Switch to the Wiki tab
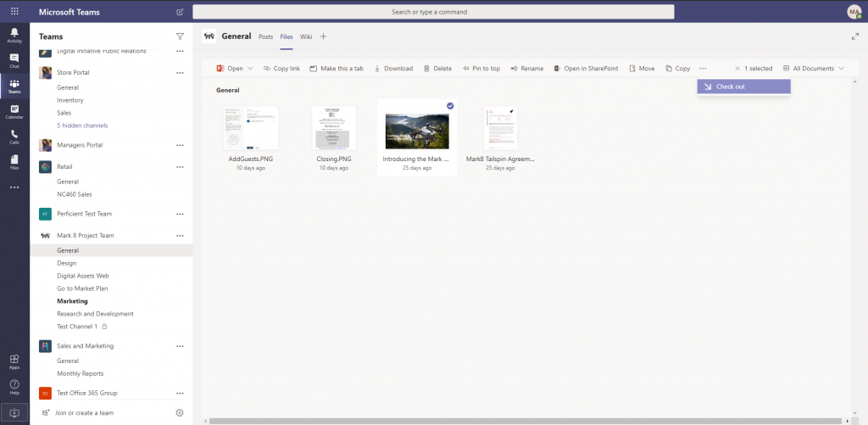Viewport: 868px width, 425px height. pos(306,36)
